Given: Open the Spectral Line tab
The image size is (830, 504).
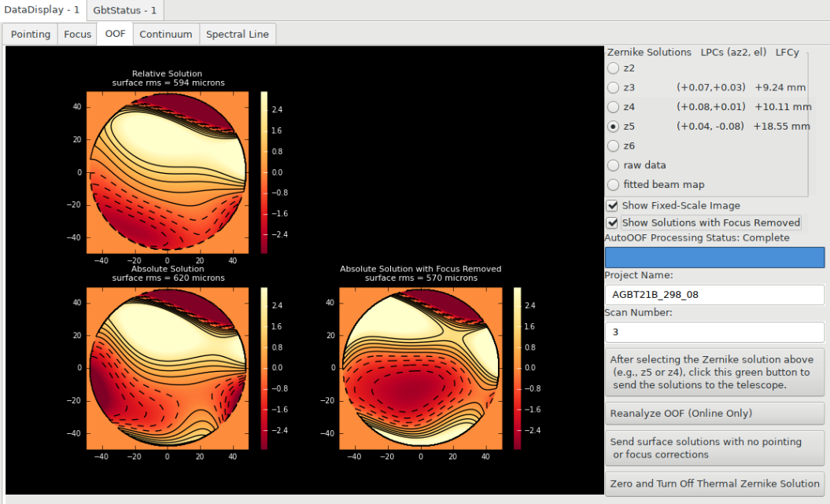Looking at the screenshot, I should [x=237, y=35].
